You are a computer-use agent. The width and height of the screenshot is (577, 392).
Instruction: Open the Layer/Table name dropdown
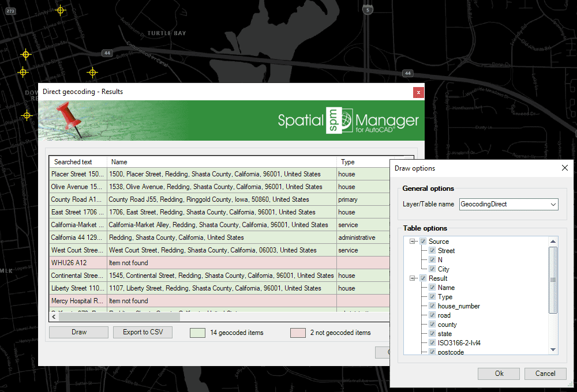552,204
